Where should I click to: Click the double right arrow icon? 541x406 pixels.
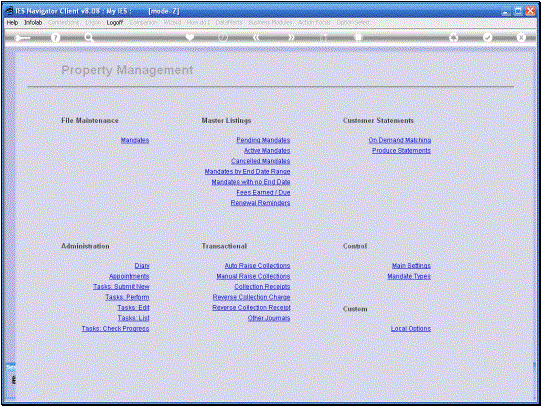pyautogui.click(x=292, y=38)
